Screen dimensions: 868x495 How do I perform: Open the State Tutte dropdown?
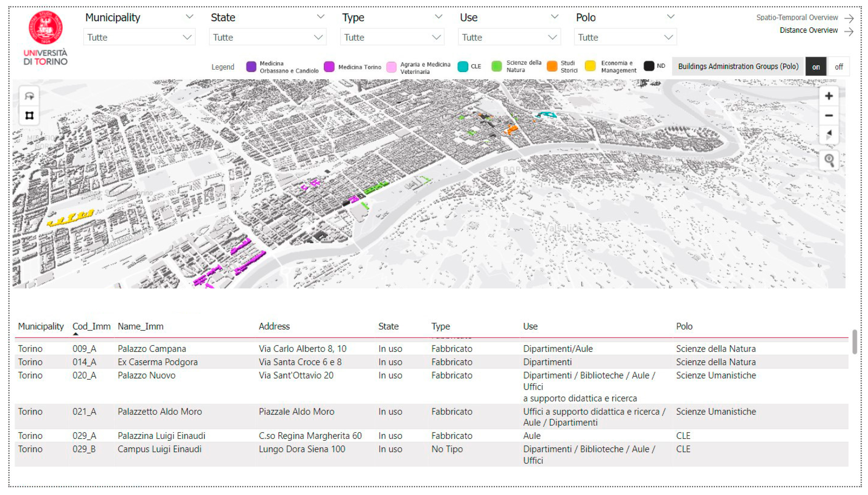pyautogui.click(x=268, y=37)
